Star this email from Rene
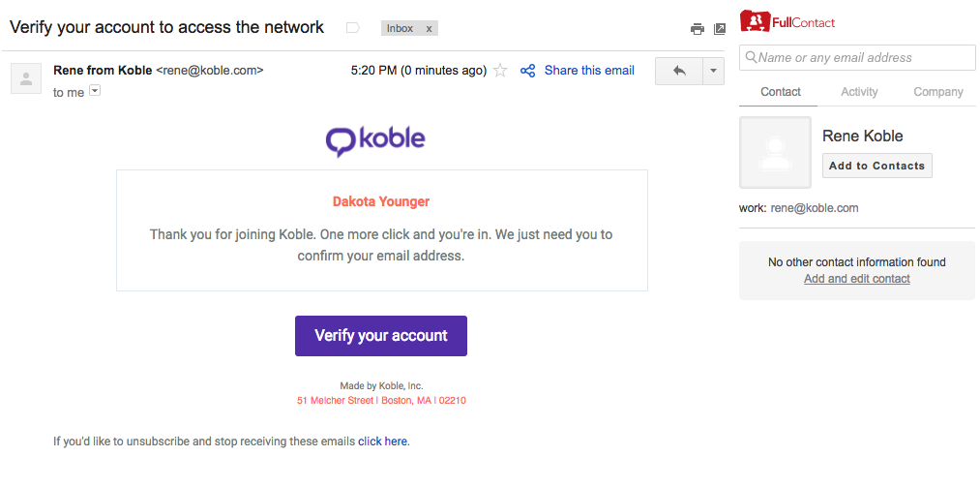Viewport: 980px width, 487px height. pyautogui.click(x=500, y=71)
